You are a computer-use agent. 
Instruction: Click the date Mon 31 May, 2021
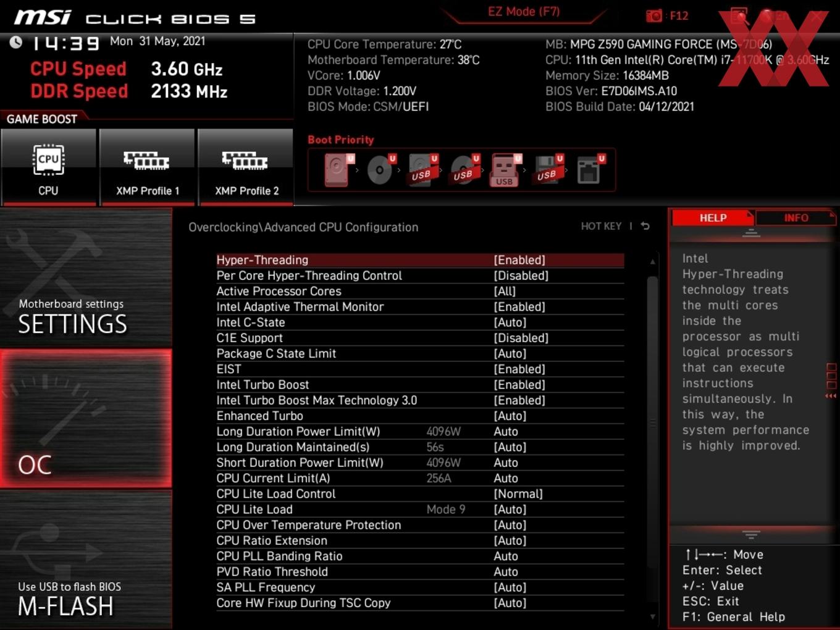click(x=157, y=41)
